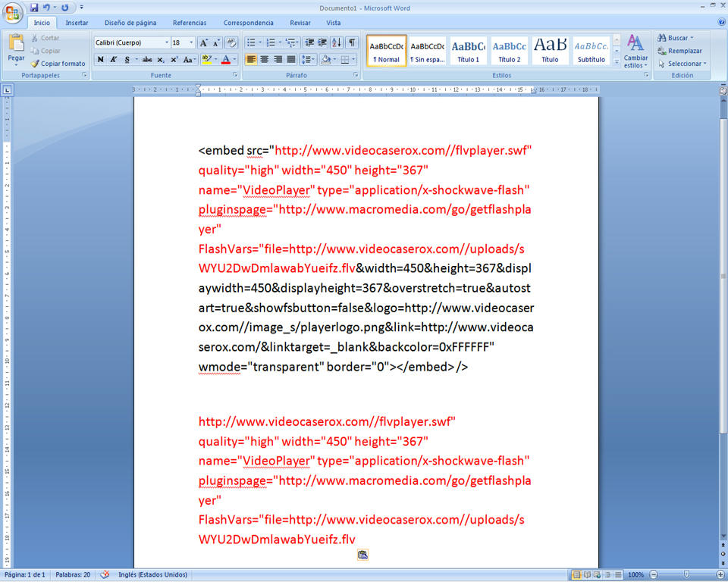Open Word help question mark icon
Image resolution: width=728 pixels, height=582 pixels.
[720, 23]
